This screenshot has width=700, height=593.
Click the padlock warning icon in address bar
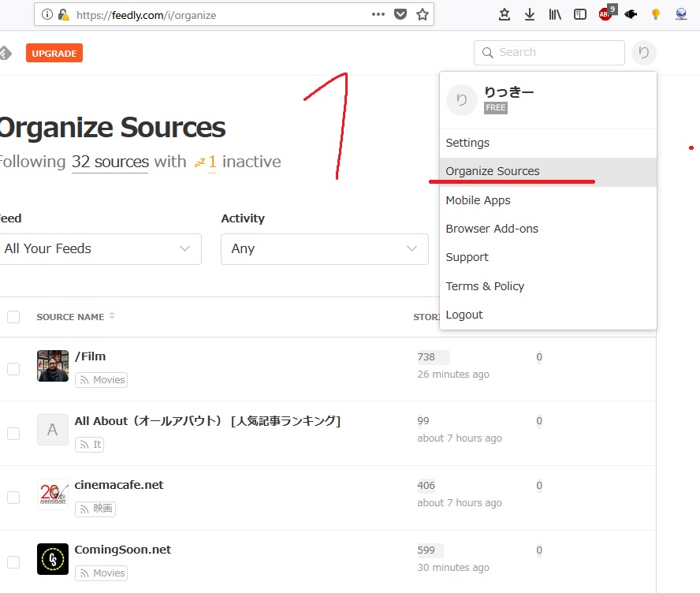tap(63, 15)
